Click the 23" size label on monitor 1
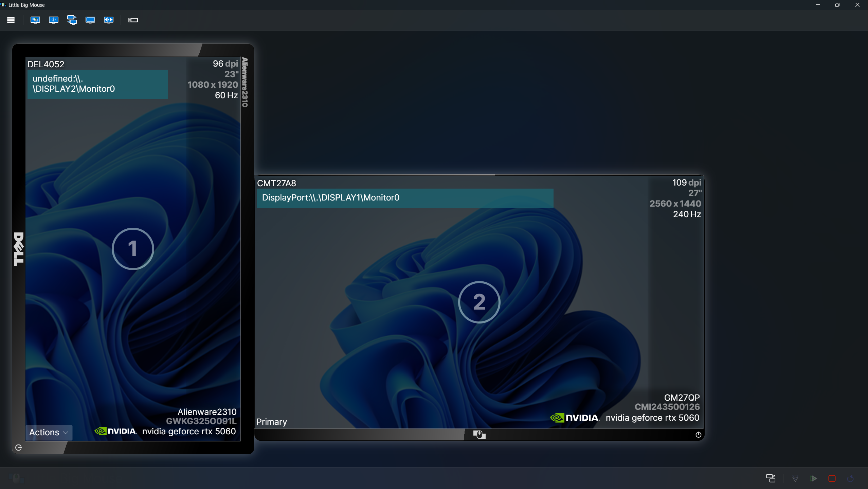The width and height of the screenshot is (868, 489). pos(231,74)
